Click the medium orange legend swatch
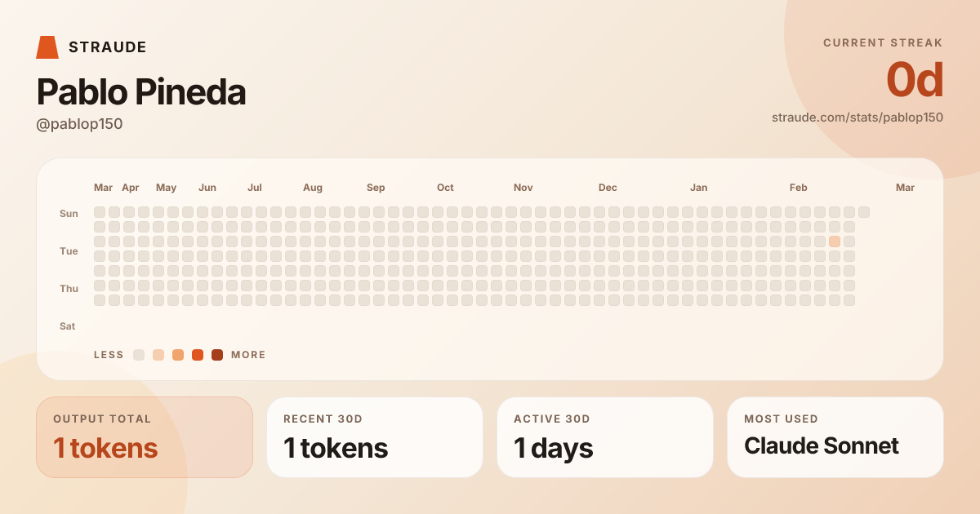 tap(178, 355)
